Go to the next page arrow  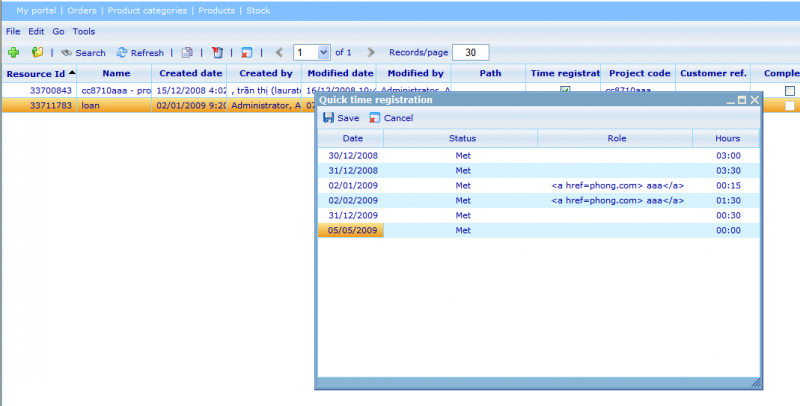[371, 52]
